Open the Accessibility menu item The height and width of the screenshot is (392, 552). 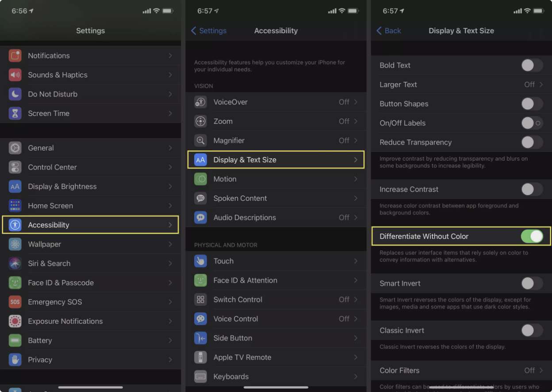click(91, 225)
